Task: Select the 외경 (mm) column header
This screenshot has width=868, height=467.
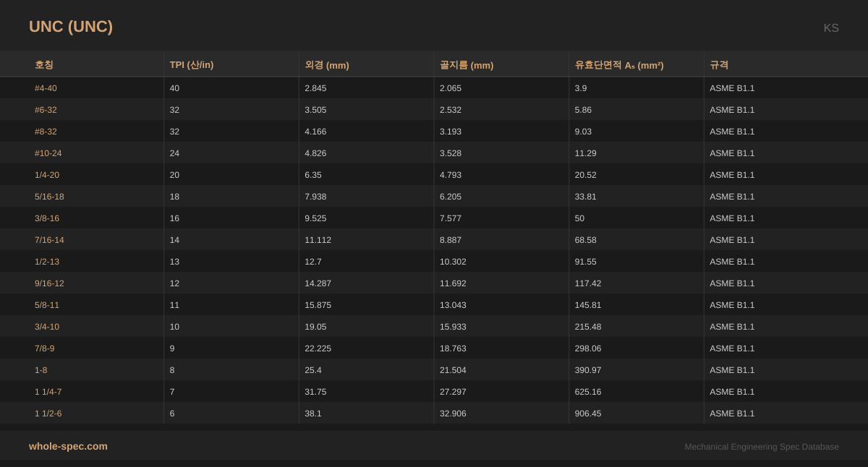Action: coord(327,64)
